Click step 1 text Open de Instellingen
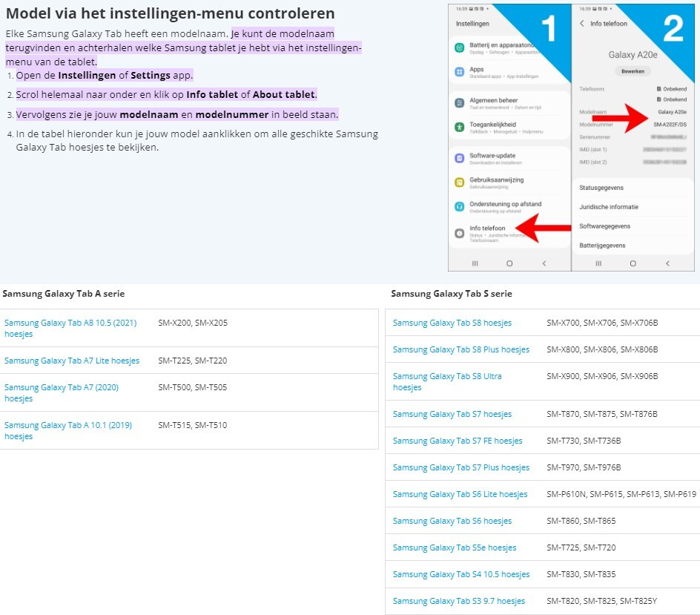The image size is (700, 615). [105, 76]
